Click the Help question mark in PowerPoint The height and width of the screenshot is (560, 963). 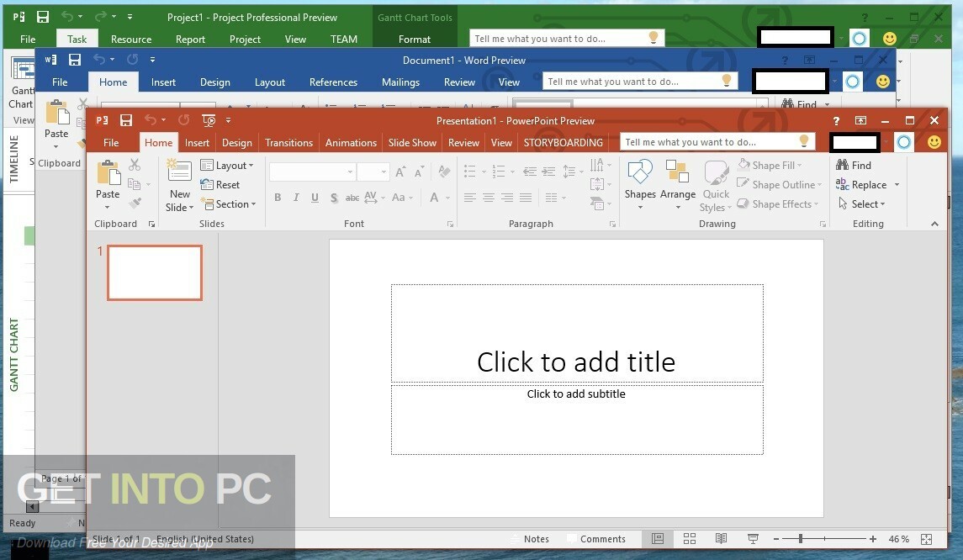(836, 120)
